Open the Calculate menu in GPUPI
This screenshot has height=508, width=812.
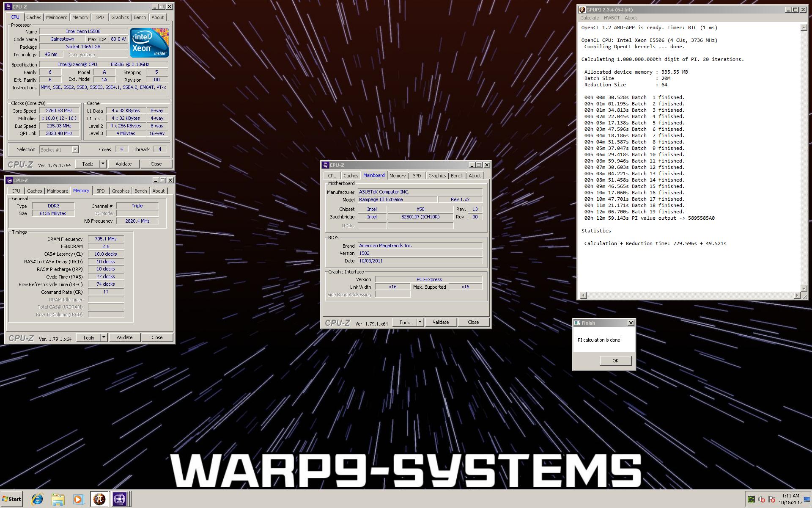(x=590, y=18)
